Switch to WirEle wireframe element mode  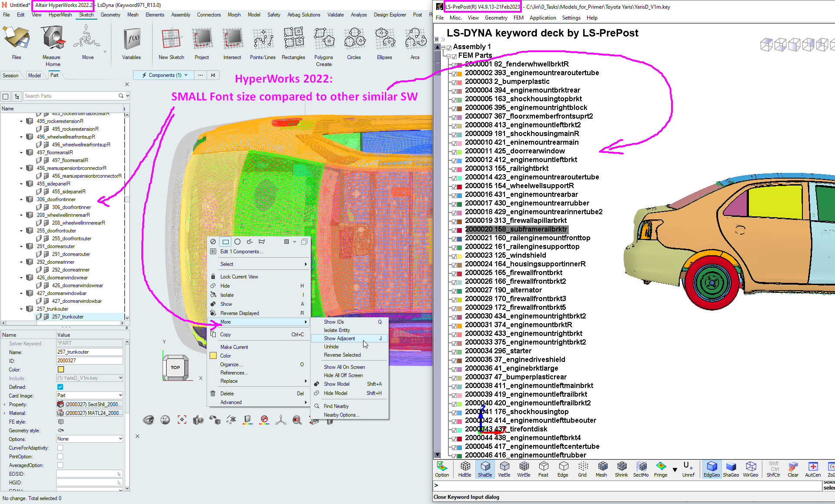(x=524, y=469)
